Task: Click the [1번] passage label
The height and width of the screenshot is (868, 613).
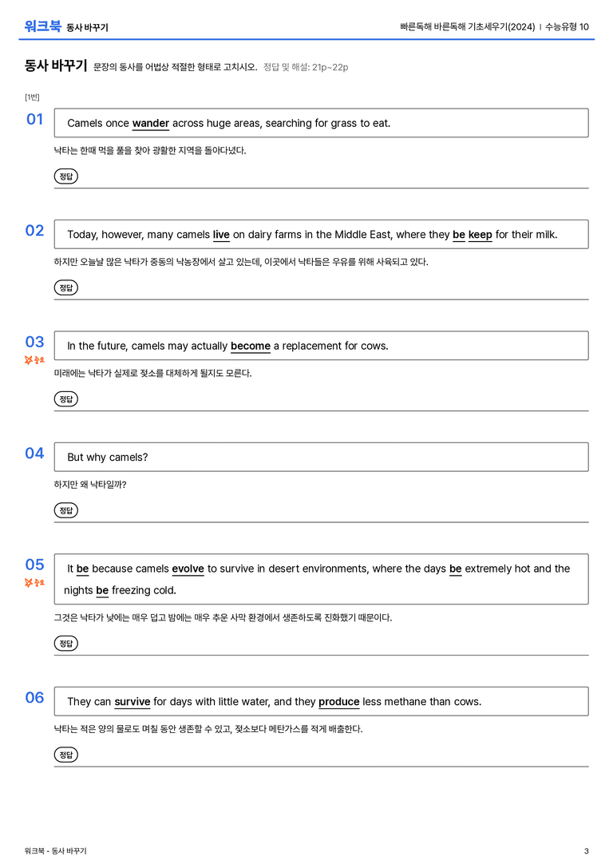Action: [x=32, y=97]
